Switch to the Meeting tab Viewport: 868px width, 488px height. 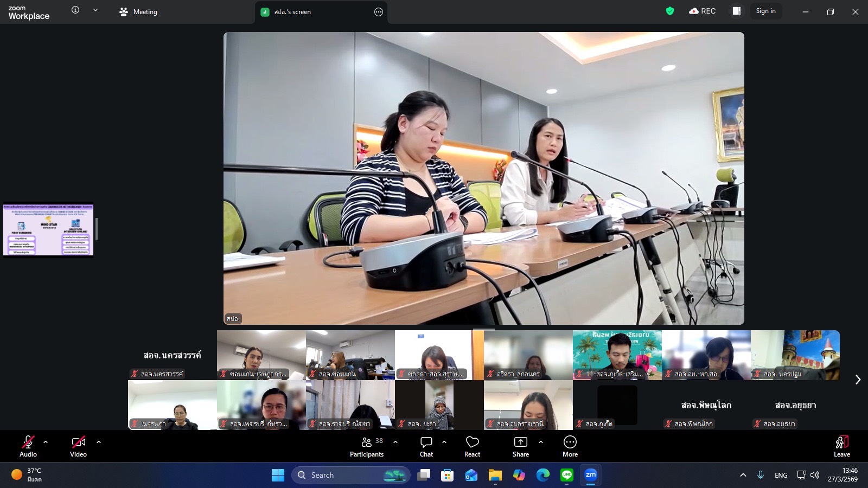tap(138, 12)
